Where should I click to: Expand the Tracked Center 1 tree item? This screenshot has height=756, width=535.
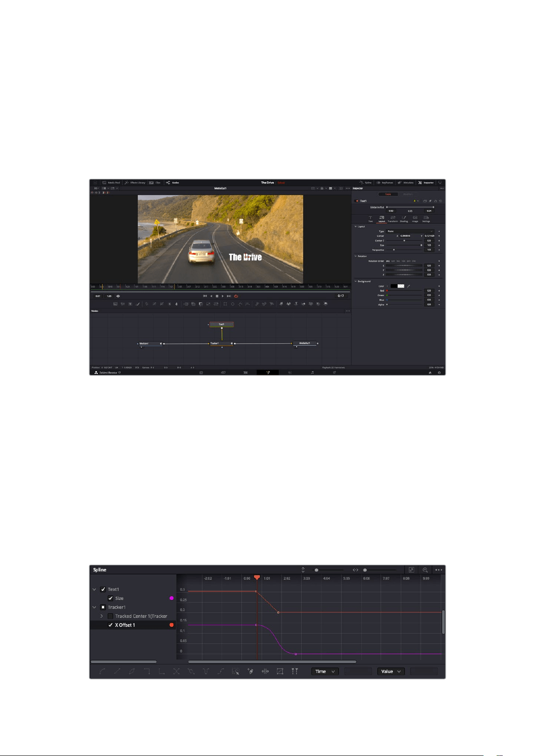pos(101,616)
